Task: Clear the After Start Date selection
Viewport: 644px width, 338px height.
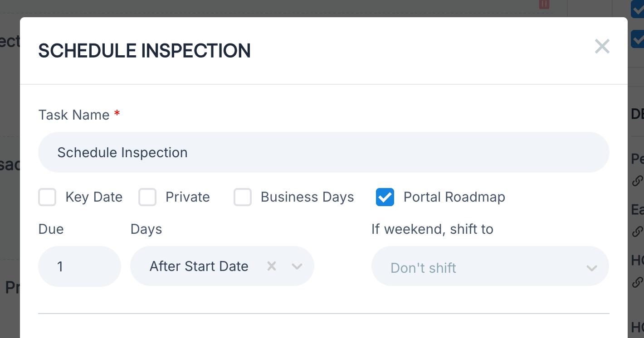Action: 271,266
